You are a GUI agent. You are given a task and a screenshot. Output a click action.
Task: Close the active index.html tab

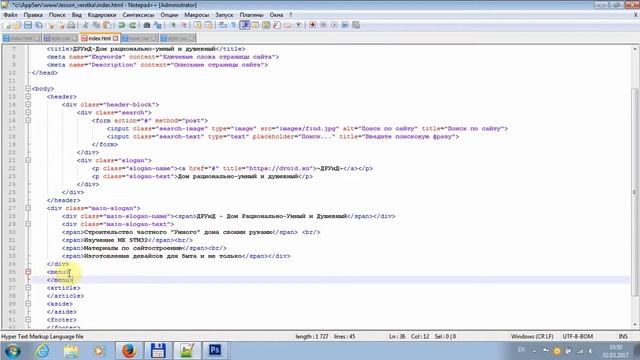[116, 38]
